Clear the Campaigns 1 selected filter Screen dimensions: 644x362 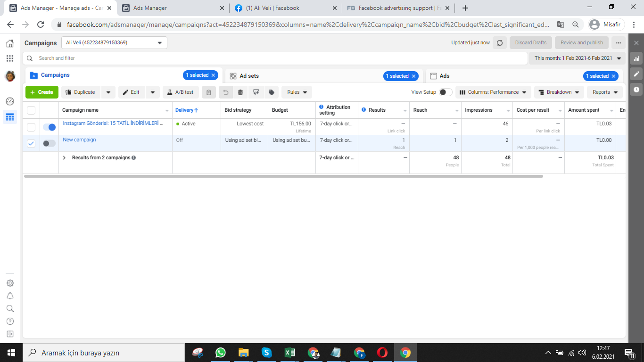[213, 75]
